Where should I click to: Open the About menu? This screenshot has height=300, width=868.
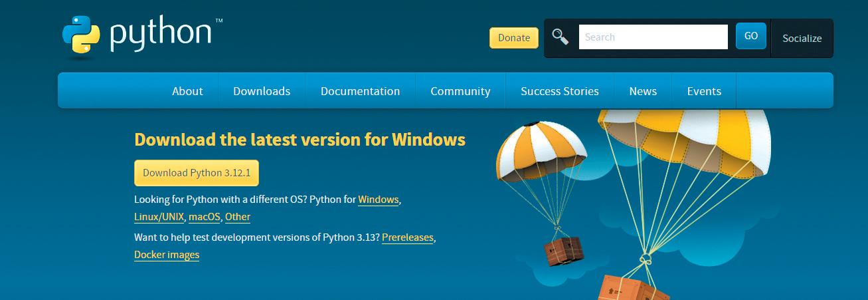click(x=187, y=91)
